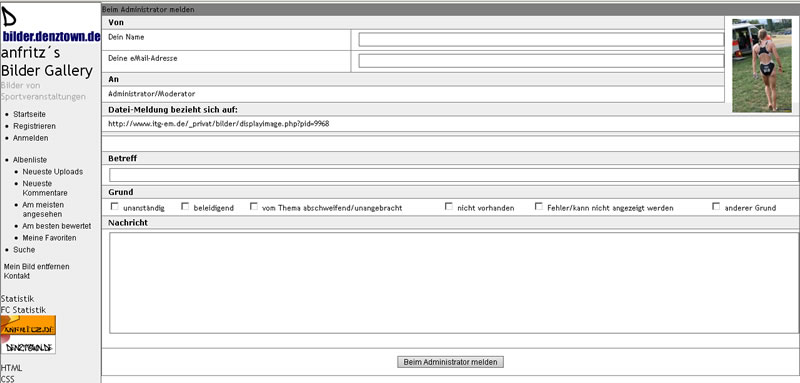Show Neueste Uploads

pos(53,172)
